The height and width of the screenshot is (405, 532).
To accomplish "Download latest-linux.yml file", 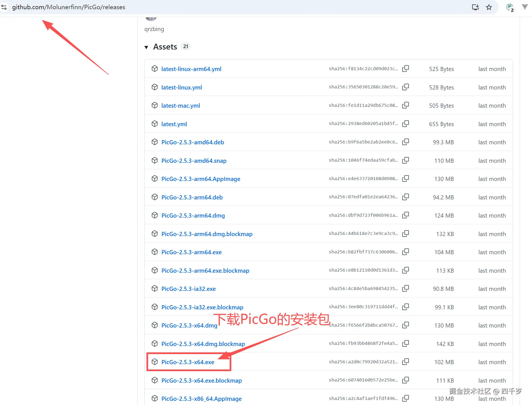I will point(182,87).
